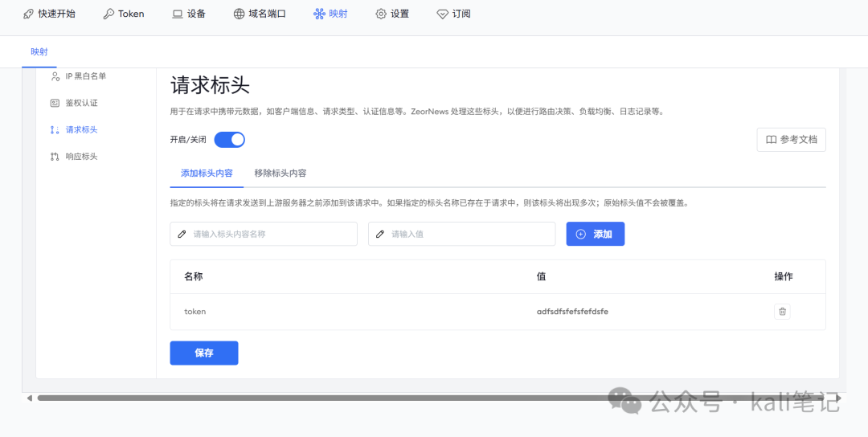Screen dimensions: 868x437
Task: Open 鉴权认证 in the sidebar
Action: pos(81,103)
